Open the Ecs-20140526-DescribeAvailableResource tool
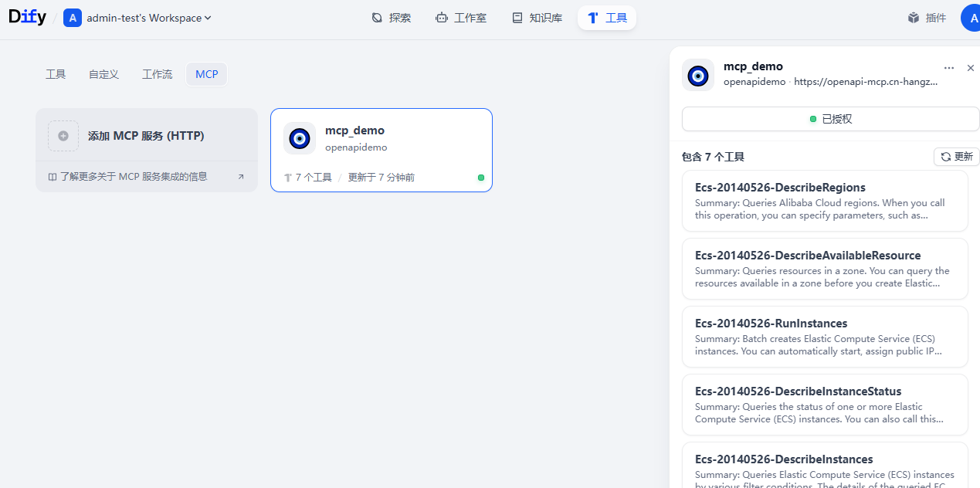The image size is (980, 488). click(x=825, y=269)
